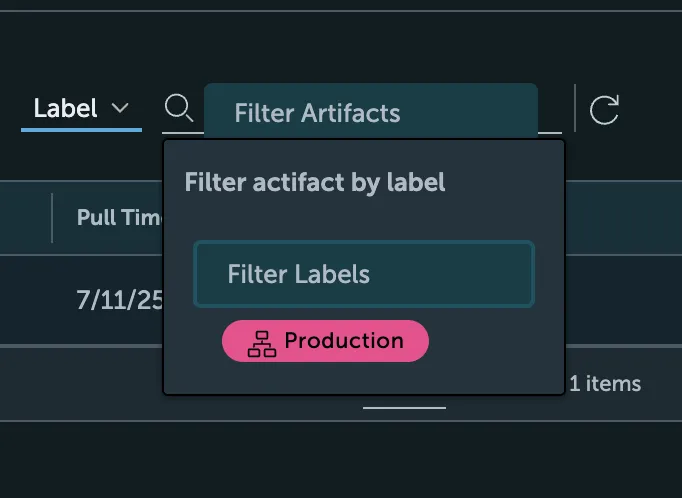Click column divider left of Pull Time
Viewport: 682px width, 498px height.
tap(52, 217)
